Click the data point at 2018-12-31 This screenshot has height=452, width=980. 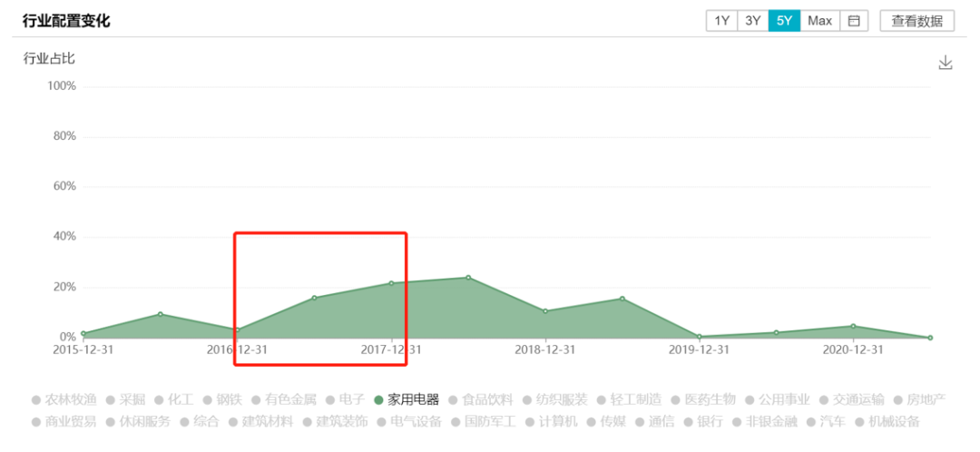point(545,311)
